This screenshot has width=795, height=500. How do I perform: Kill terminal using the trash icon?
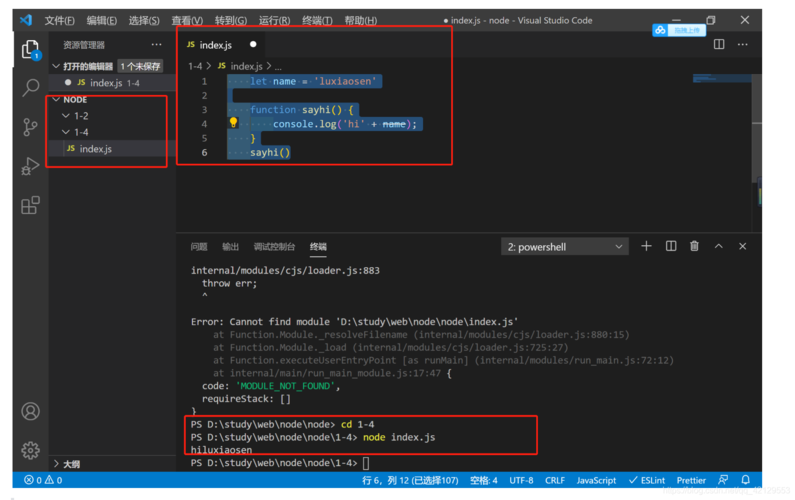[694, 246]
